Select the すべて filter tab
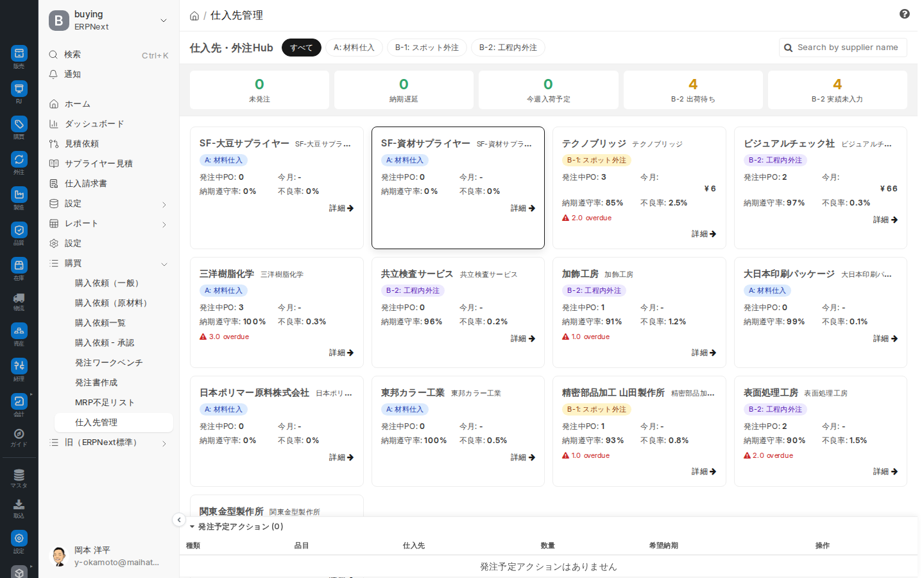 tap(302, 48)
